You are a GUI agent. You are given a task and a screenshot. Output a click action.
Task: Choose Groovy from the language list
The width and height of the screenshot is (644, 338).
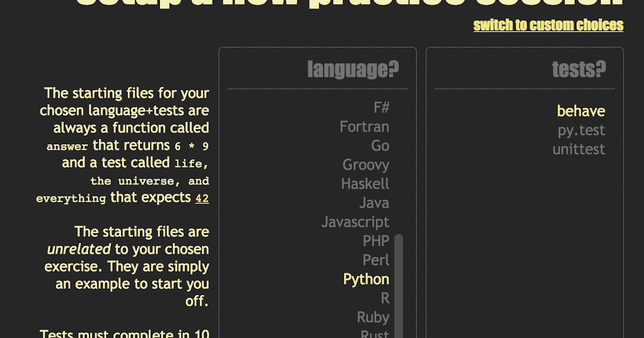pyautogui.click(x=365, y=165)
